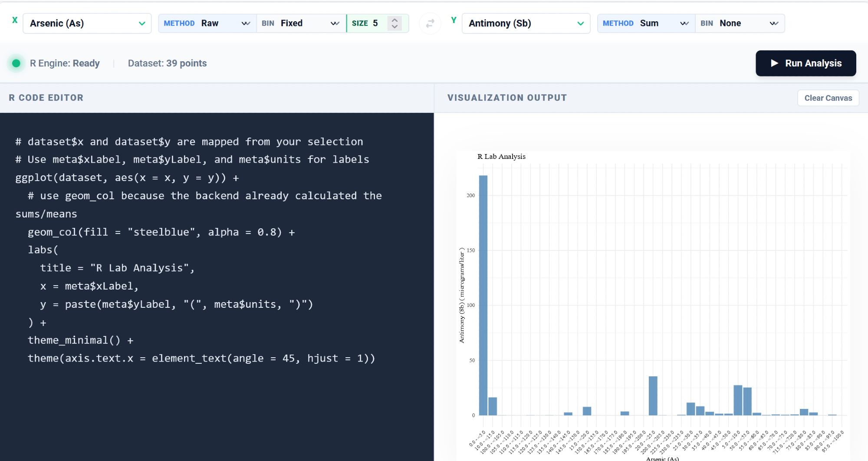Click the theme_minimal() line in editor

click(x=80, y=340)
